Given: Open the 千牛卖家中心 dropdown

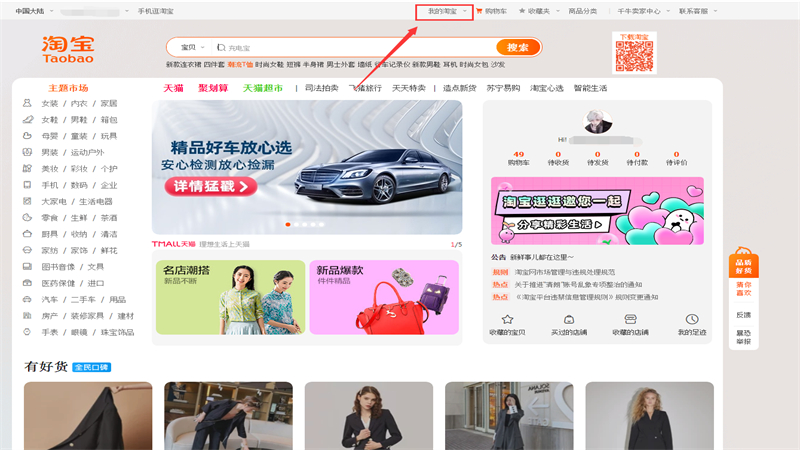Looking at the screenshot, I should click(643, 11).
